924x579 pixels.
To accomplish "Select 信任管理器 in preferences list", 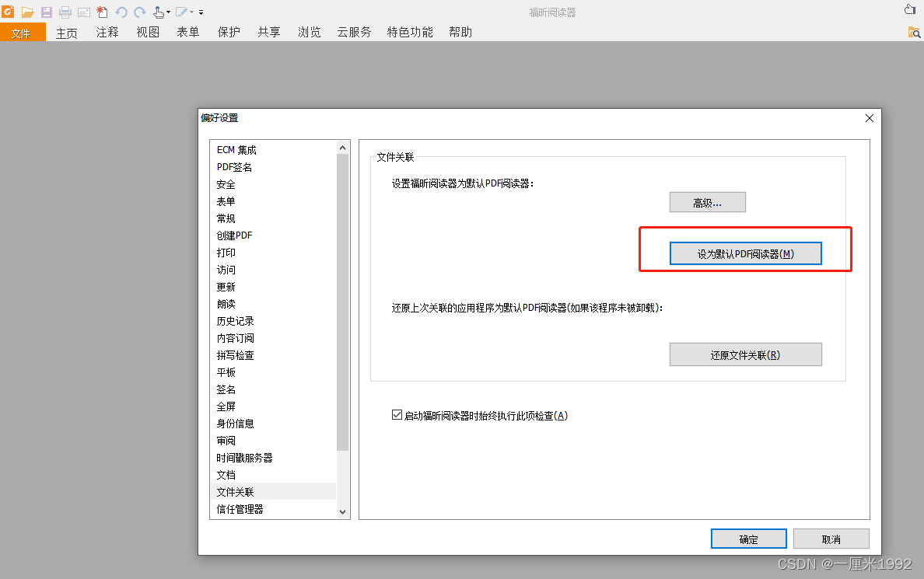I will 273,509.
